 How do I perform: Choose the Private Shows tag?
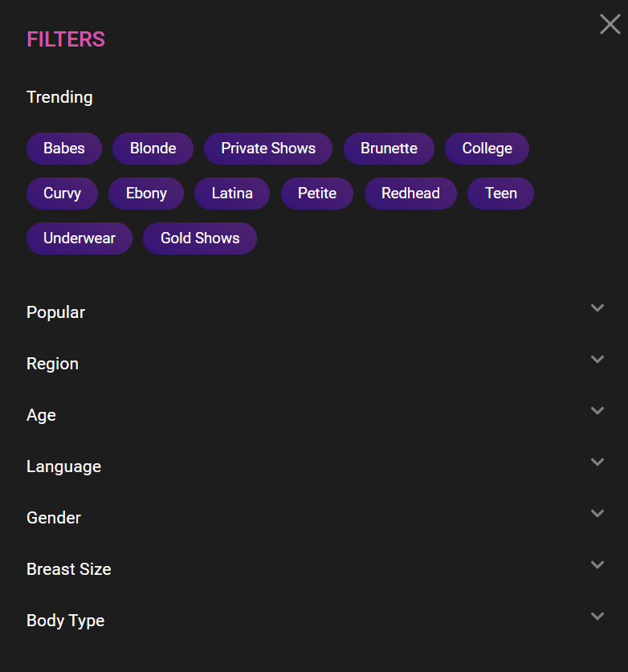[268, 149]
